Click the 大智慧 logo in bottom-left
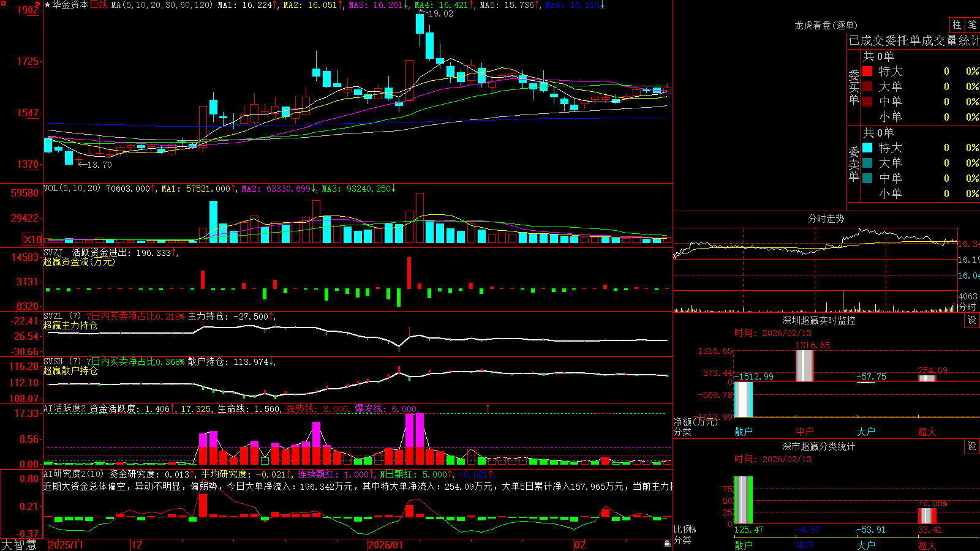This screenshot has height=551, width=980. tap(19, 545)
